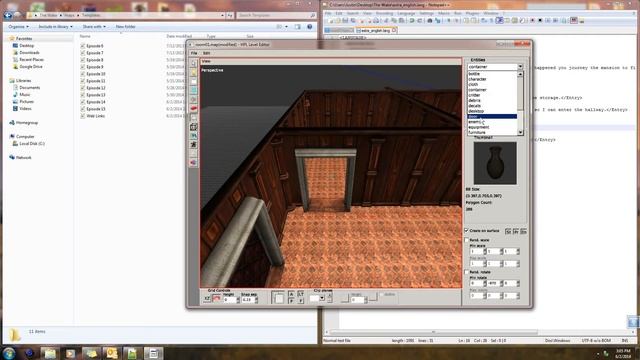Open the Language menu in Notepad++
640x360 pixels.
406,13
